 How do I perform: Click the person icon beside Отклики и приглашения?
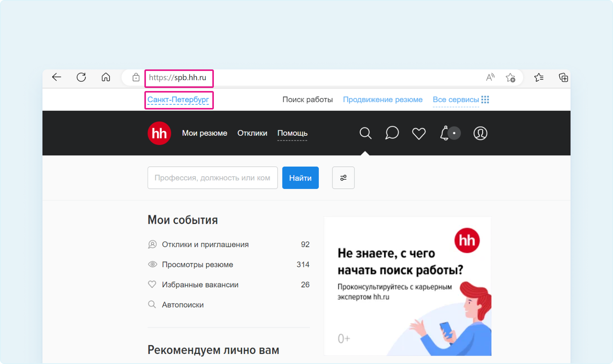click(x=152, y=244)
